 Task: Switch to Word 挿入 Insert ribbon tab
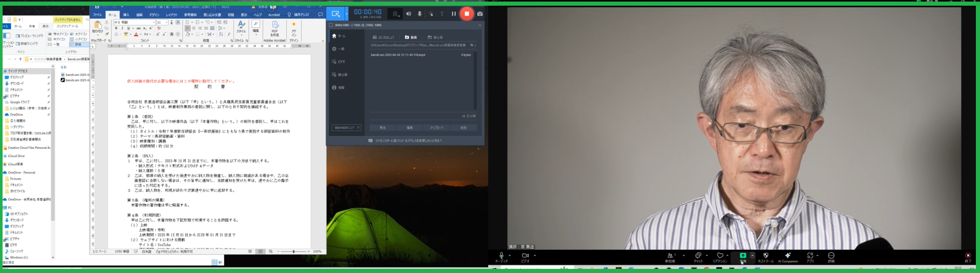(126, 15)
